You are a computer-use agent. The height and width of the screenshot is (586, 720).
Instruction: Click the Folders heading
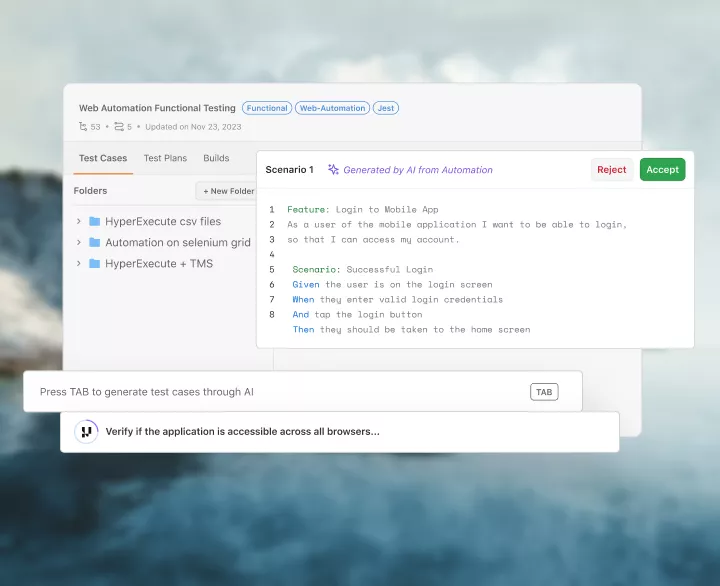(x=90, y=191)
